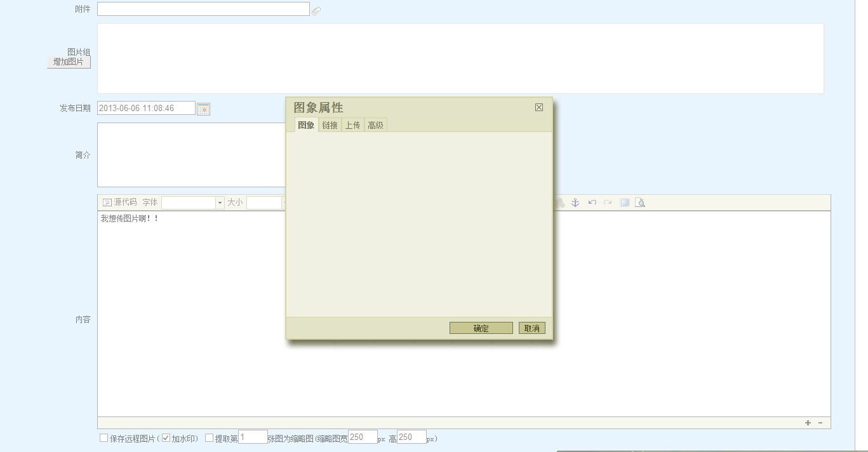Enable the 提取第 thumbnail extraction checkbox

coord(209,438)
